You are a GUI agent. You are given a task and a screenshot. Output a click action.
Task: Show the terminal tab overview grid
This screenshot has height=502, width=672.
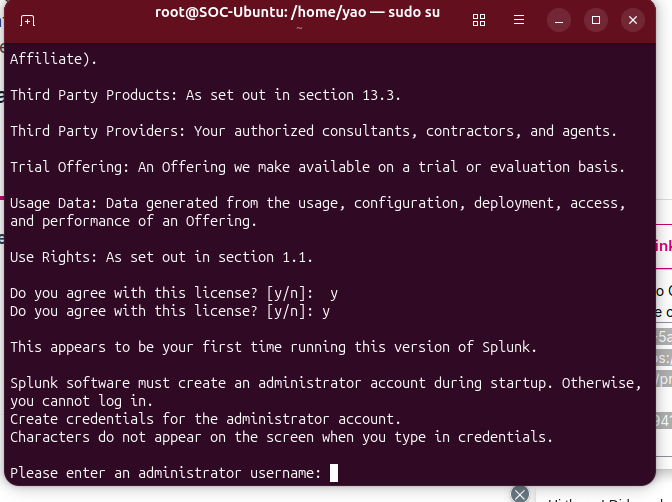point(479,20)
